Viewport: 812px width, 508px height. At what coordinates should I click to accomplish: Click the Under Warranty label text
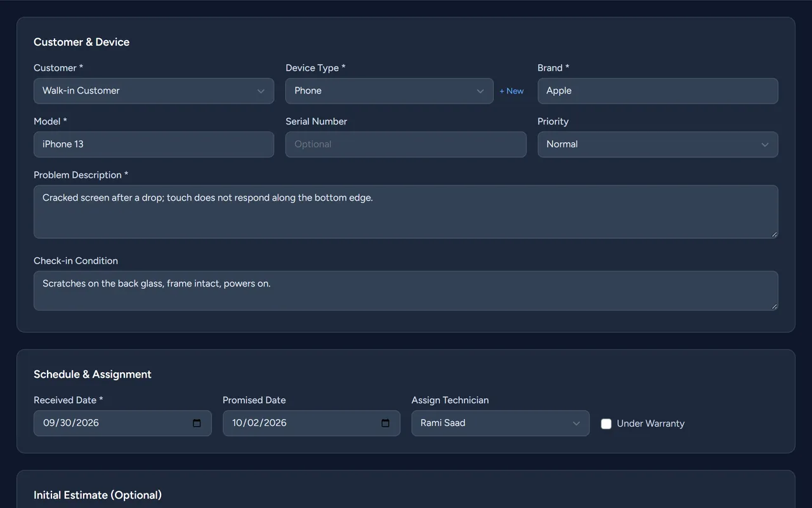coord(650,424)
